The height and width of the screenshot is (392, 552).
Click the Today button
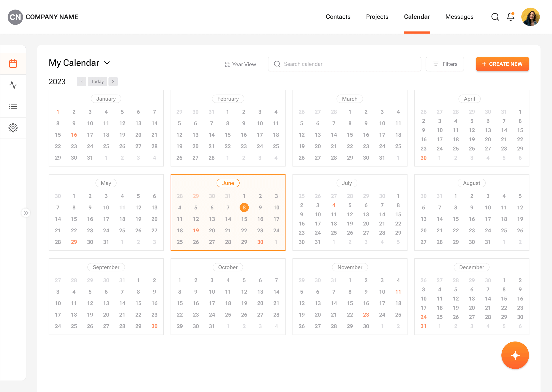[97, 81]
